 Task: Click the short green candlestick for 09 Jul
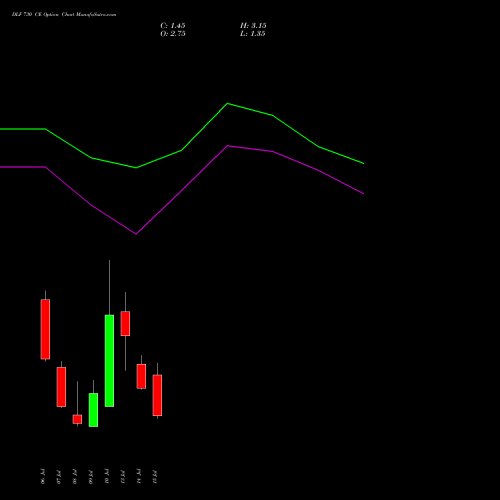click(x=93, y=410)
